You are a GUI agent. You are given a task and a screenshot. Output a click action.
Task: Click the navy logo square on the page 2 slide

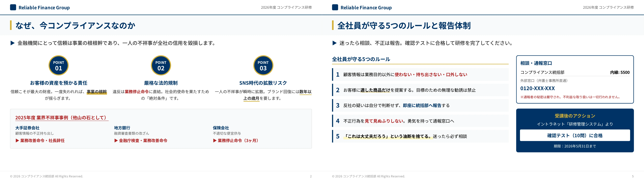pos(13,7)
